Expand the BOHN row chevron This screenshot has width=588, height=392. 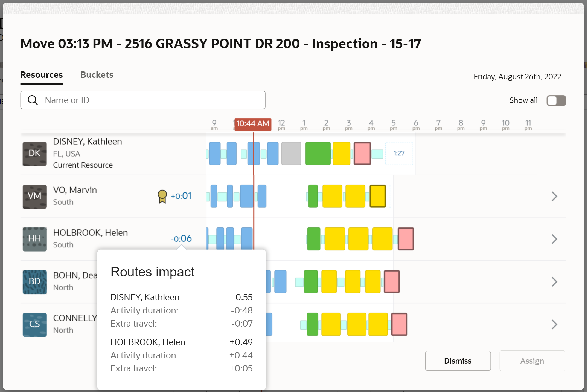pyautogui.click(x=554, y=282)
